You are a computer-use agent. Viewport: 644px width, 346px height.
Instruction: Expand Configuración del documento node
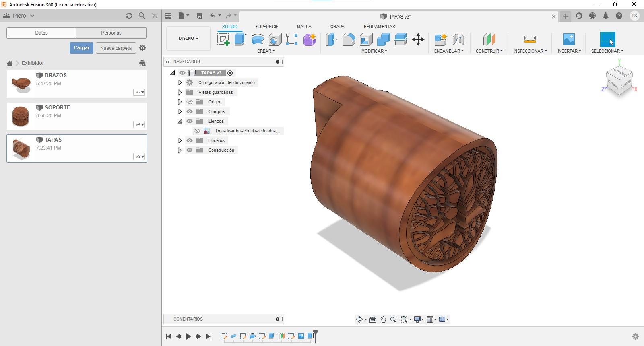coord(180,82)
